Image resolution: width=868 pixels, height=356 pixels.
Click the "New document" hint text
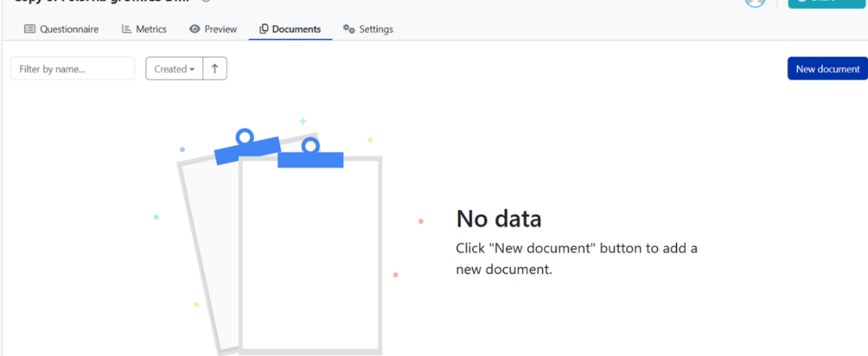tap(576, 258)
